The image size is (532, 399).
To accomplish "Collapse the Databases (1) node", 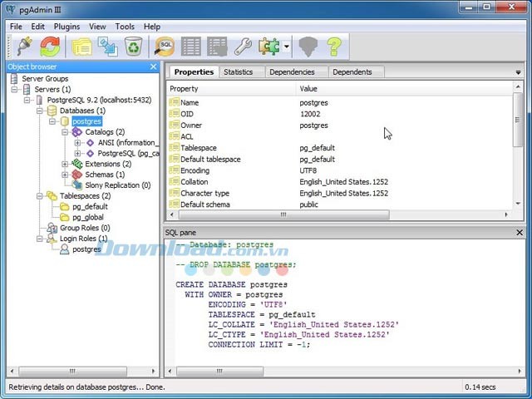I will pos(39,111).
